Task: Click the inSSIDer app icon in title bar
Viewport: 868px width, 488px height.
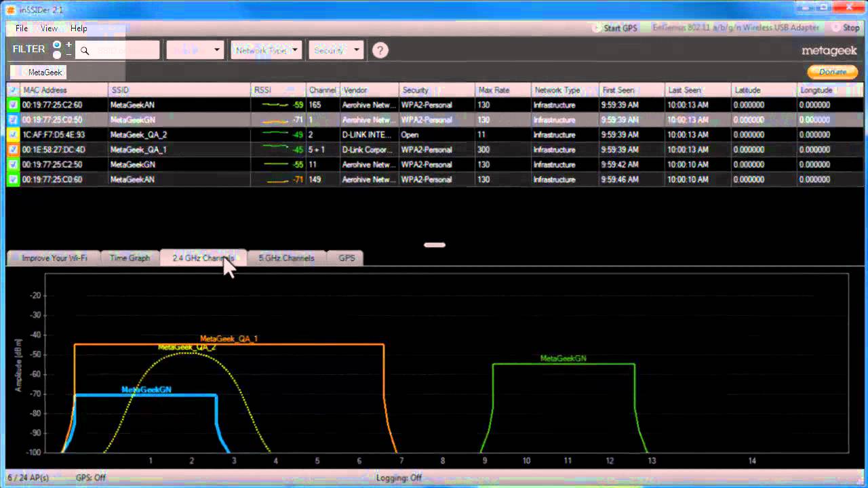Action: (x=11, y=9)
